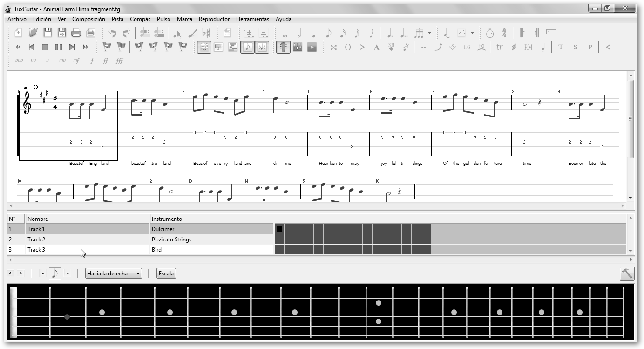Click the print score icon
The height and width of the screenshot is (349, 644).
76,33
